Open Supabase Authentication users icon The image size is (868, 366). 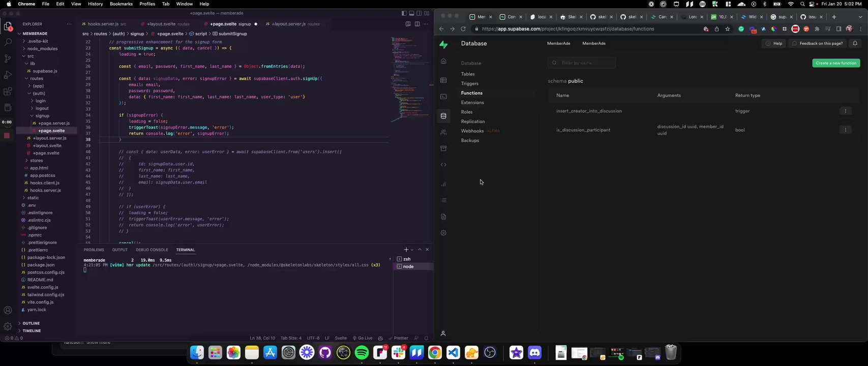443,132
